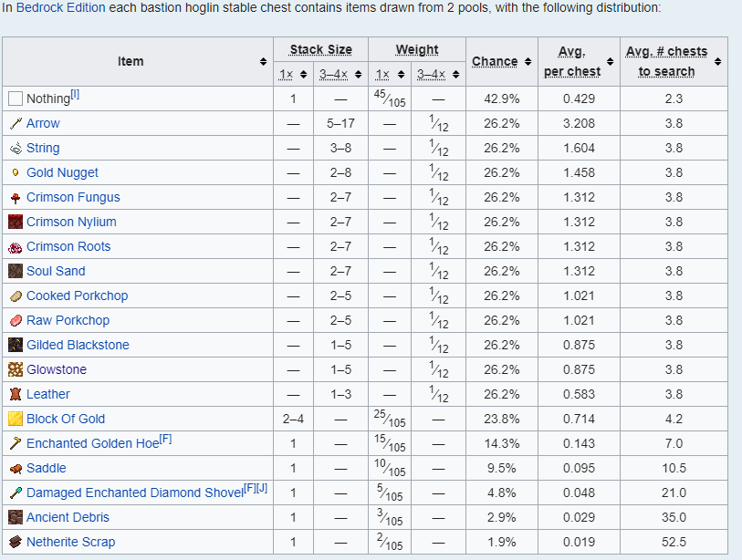Click the String item icon

click(16, 148)
